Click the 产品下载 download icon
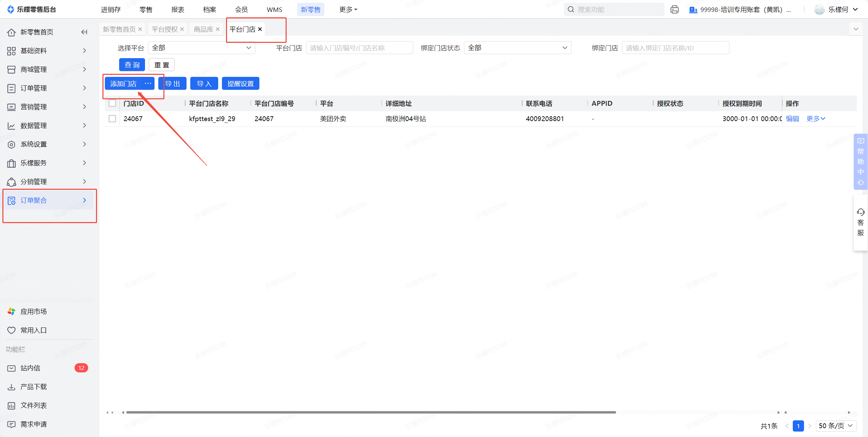This screenshot has height=437, width=868. [12, 387]
